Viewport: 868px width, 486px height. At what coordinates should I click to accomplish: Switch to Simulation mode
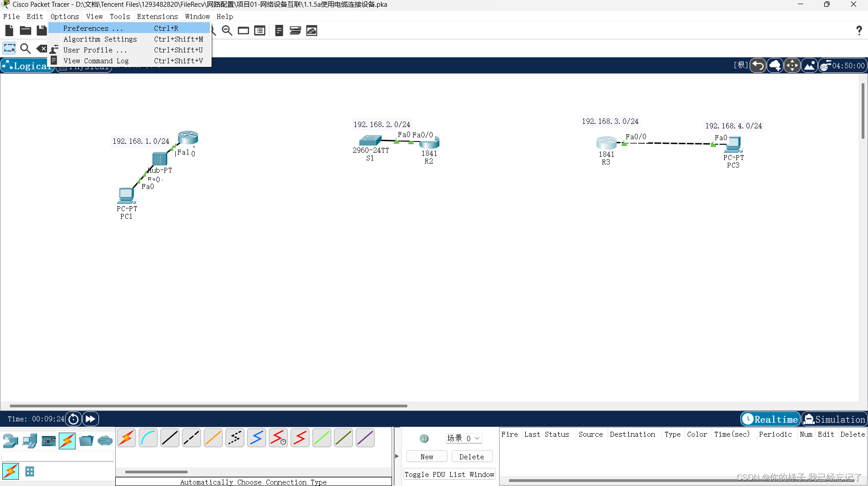coord(834,419)
